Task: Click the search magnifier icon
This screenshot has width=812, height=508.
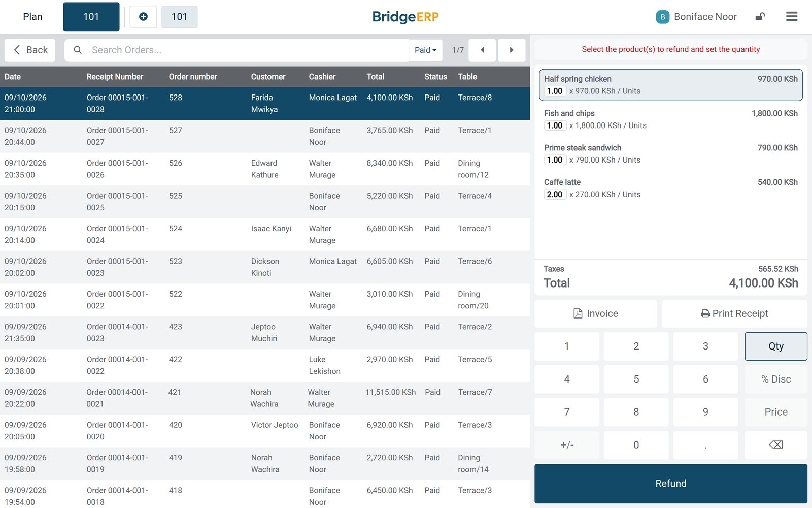Action: (78, 50)
